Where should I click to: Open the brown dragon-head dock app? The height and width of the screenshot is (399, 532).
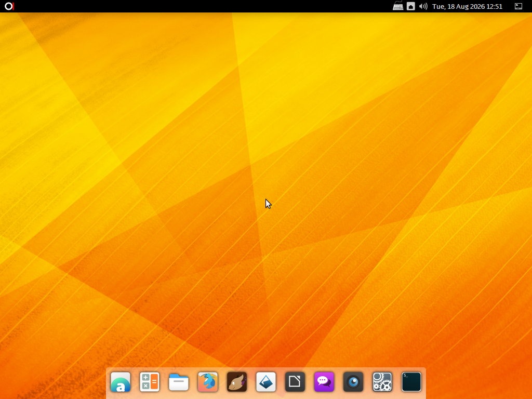tap(237, 382)
